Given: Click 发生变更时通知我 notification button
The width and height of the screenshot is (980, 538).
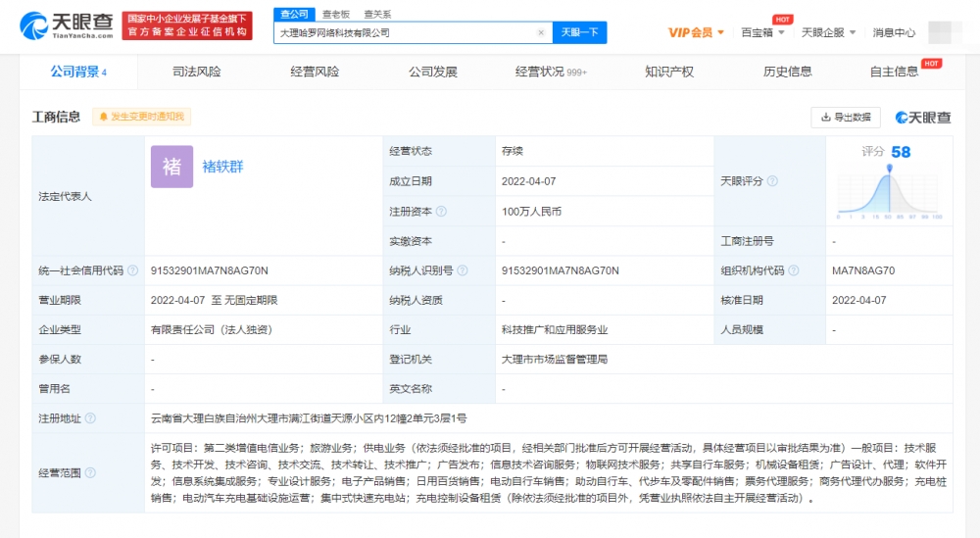Looking at the screenshot, I should click(142, 117).
